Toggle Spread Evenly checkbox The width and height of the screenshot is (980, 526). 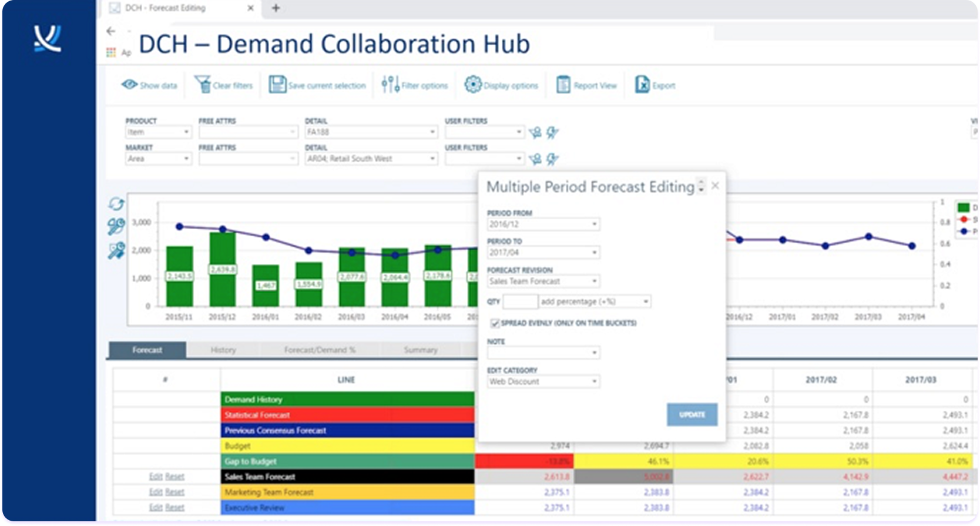pyautogui.click(x=495, y=323)
